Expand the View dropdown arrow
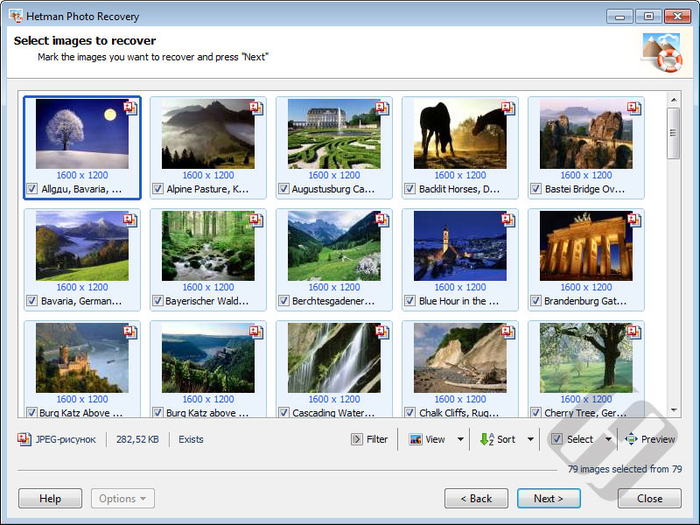 pyautogui.click(x=460, y=439)
